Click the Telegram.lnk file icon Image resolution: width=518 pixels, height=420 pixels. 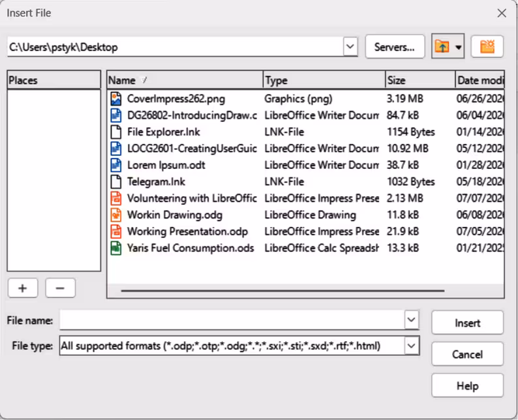coord(116,181)
